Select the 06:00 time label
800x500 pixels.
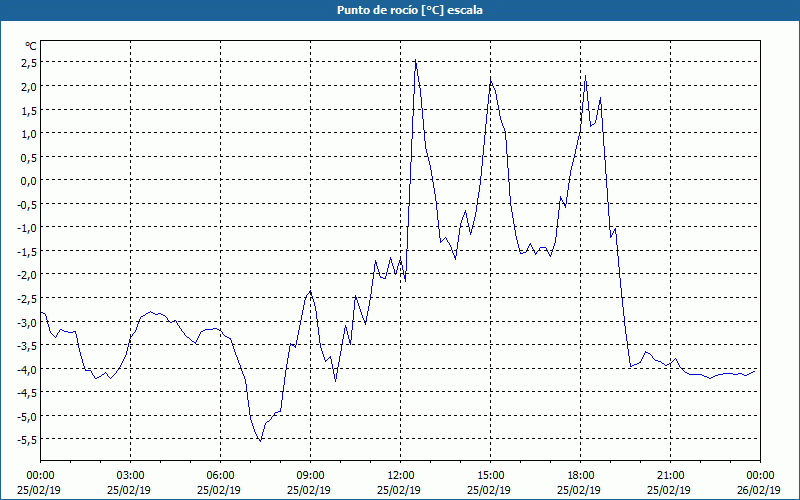[220, 476]
